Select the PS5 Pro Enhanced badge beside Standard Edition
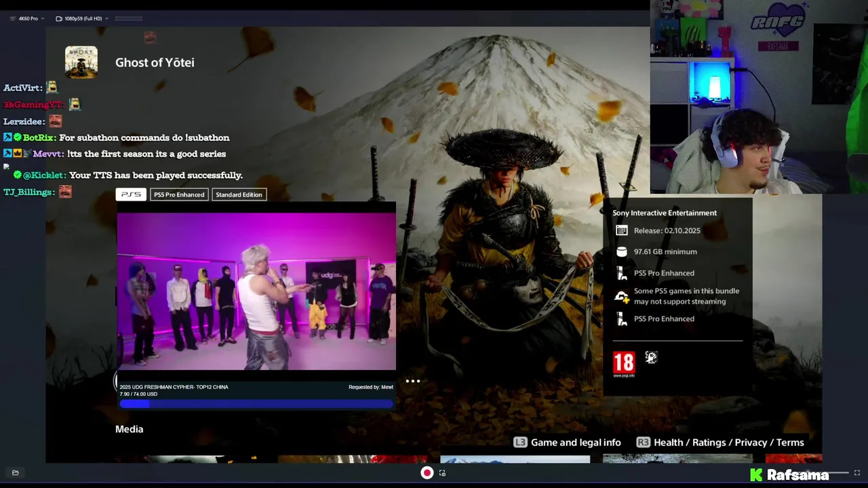868x488 pixels. pyautogui.click(x=179, y=195)
